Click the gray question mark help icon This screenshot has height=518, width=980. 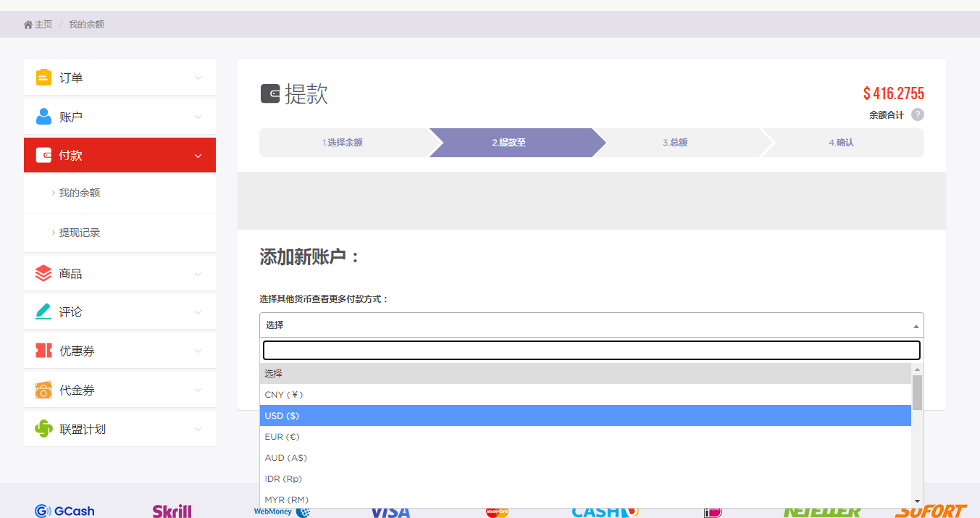917,114
